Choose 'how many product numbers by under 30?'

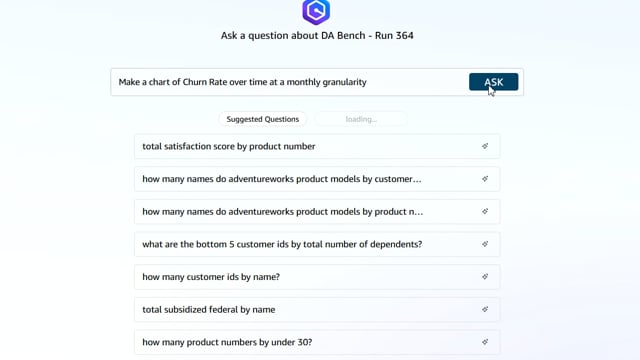pyautogui.click(x=317, y=342)
